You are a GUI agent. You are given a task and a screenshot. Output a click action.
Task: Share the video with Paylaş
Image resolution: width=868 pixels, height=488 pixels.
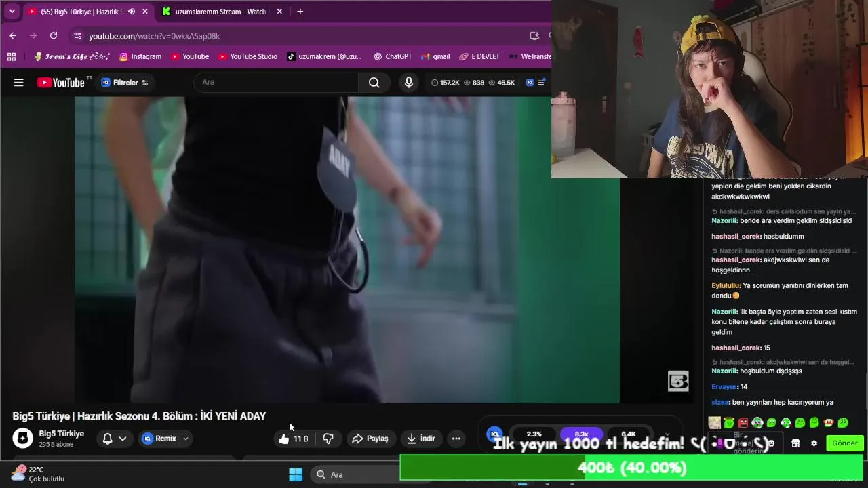pyautogui.click(x=370, y=439)
